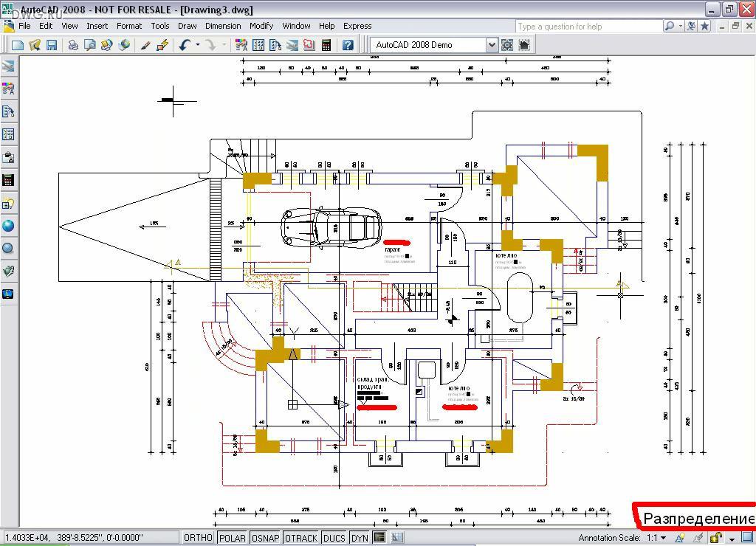756x546 pixels.
Task: Open Workspace Settings gear icon
Action: 507,45
